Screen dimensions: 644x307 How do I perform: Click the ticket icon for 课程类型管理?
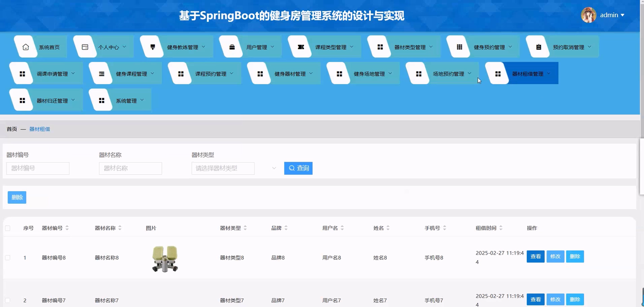pos(301,47)
